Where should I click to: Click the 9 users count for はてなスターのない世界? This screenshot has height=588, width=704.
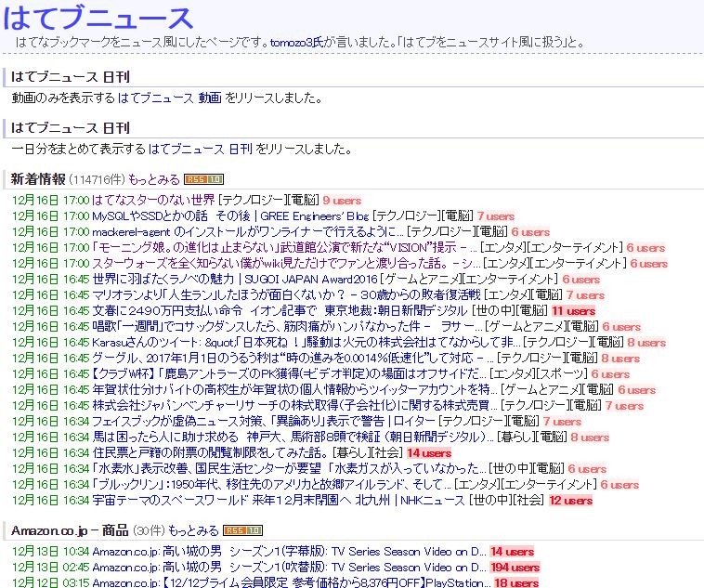(342, 201)
